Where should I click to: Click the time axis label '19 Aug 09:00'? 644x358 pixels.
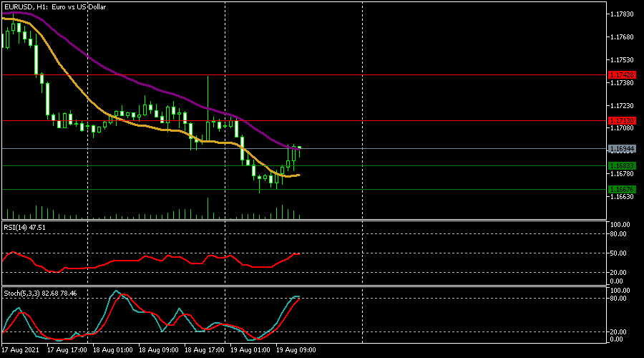[x=296, y=350]
